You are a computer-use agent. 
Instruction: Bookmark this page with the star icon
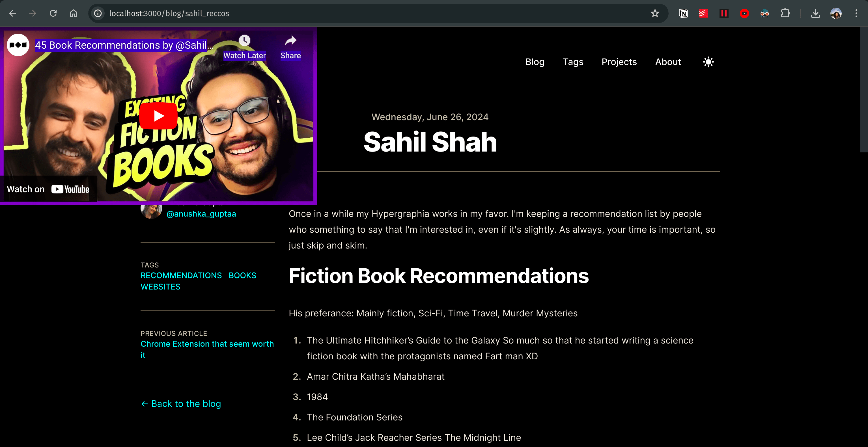click(655, 14)
